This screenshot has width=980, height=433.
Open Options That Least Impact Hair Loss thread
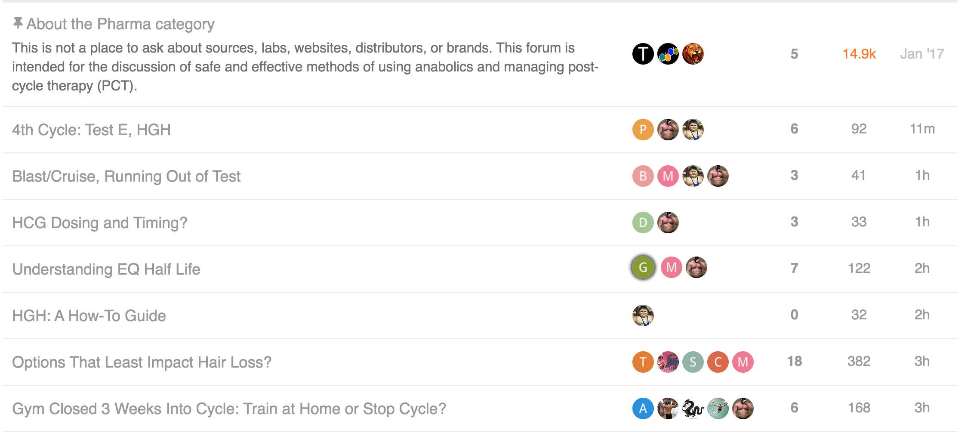[x=142, y=362]
